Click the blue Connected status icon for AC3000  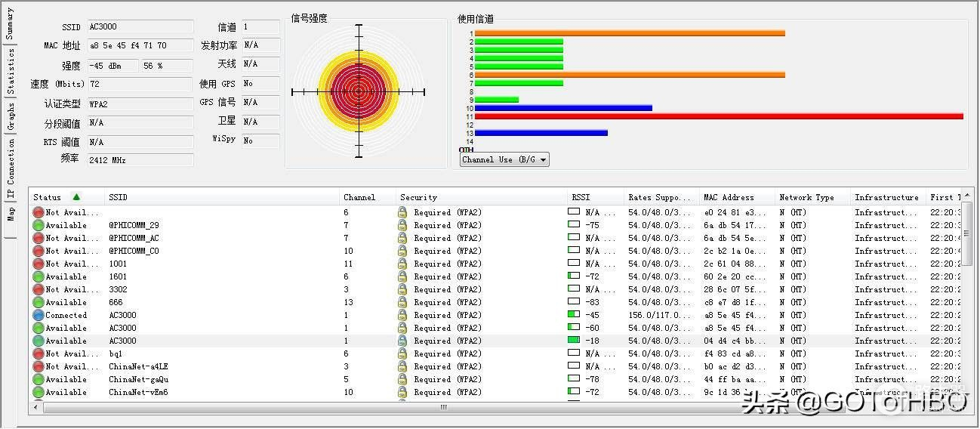[x=39, y=315]
